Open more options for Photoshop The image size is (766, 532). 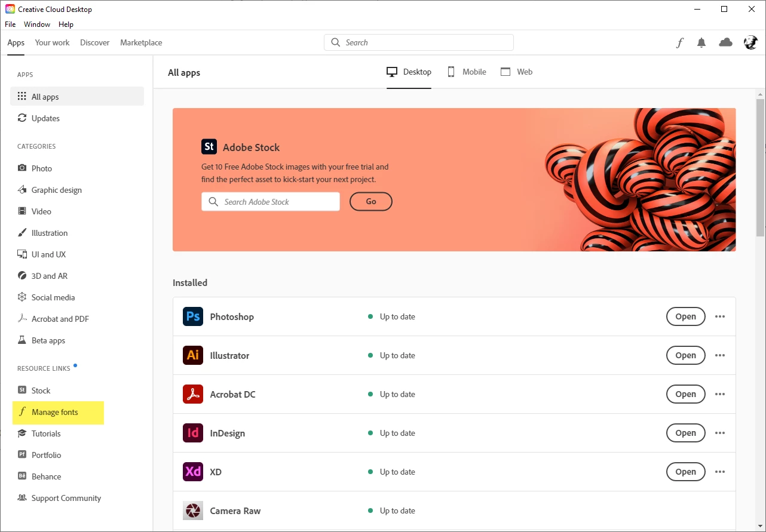(x=720, y=316)
